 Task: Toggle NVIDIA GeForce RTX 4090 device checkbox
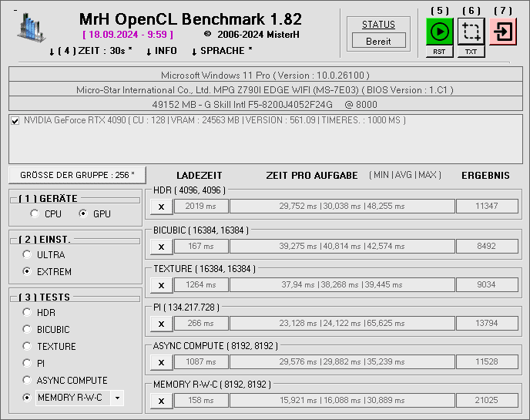click(x=15, y=121)
